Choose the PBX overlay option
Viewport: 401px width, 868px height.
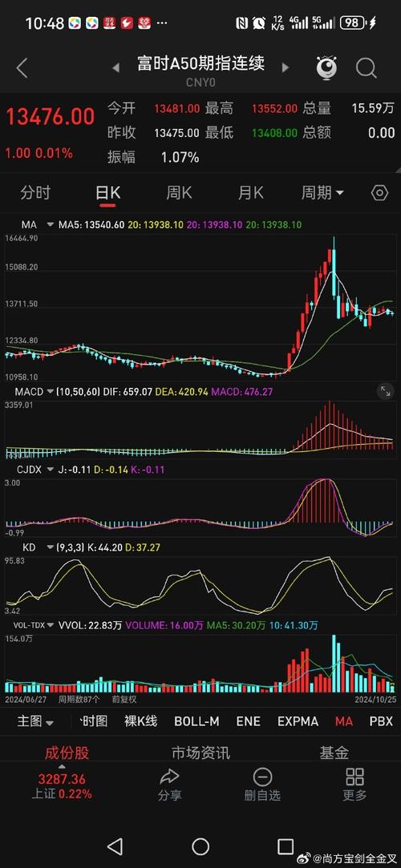381,721
